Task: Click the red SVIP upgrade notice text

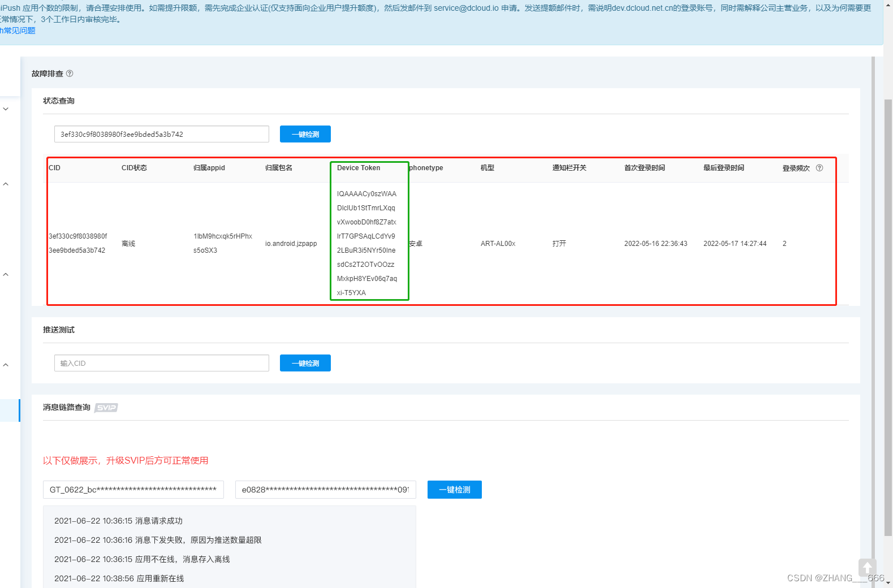Action: pyautogui.click(x=126, y=461)
